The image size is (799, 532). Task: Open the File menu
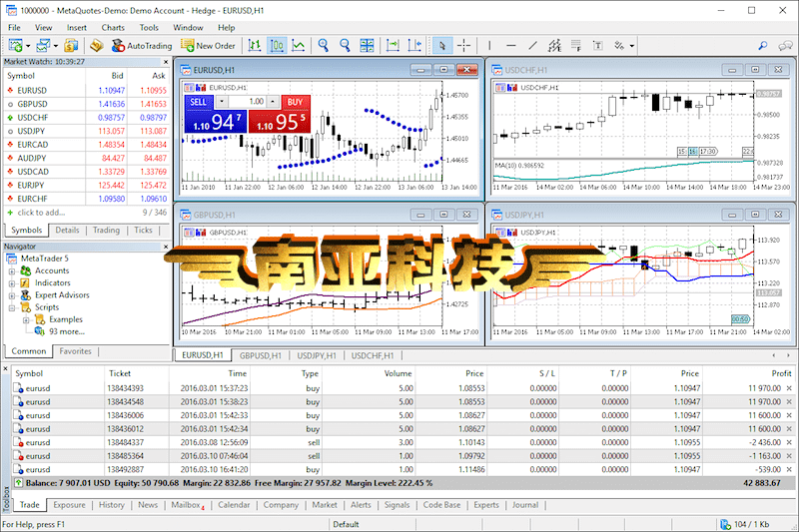tap(14, 28)
